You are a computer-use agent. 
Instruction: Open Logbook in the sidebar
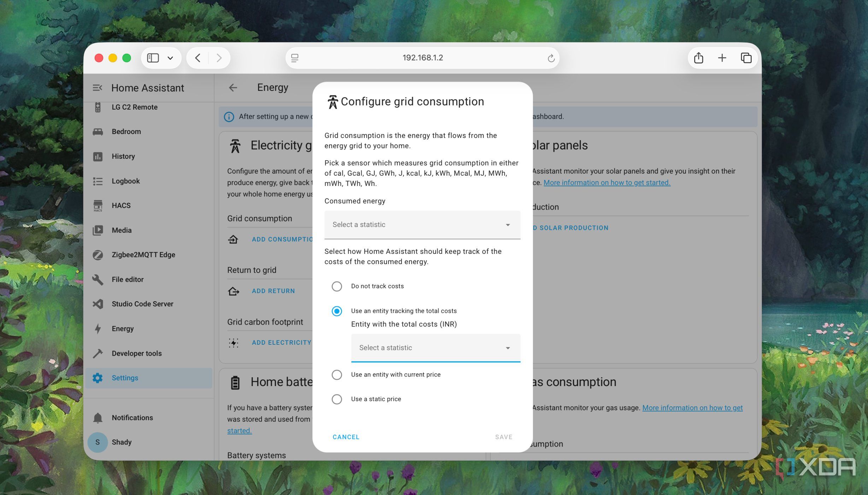tap(149, 181)
